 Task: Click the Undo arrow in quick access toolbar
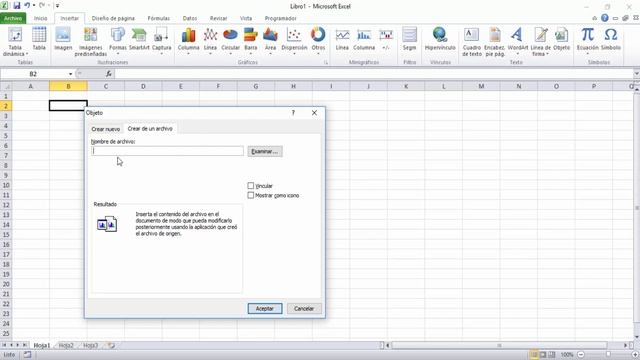tap(27, 6)
